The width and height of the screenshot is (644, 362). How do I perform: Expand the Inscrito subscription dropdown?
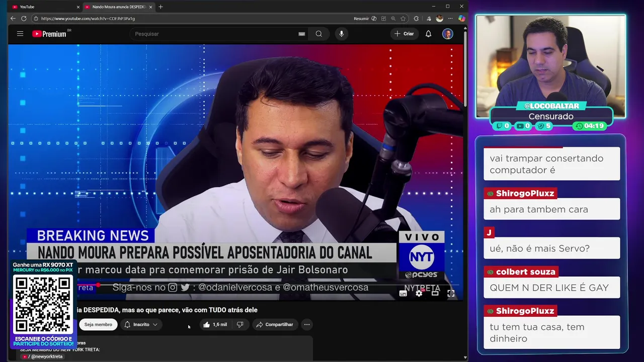tap(141, 325)
